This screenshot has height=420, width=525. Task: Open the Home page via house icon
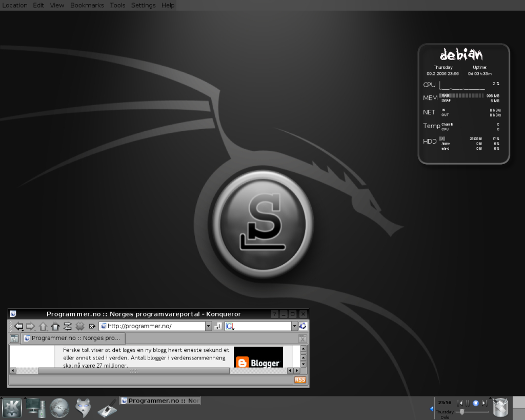55,326
